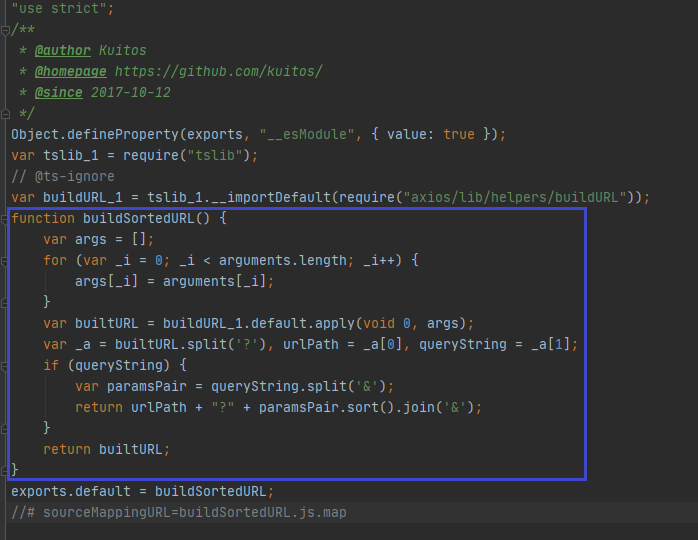Click join('&') method call
The height and width of the screenshot is (540, 698).
[438, 407]
